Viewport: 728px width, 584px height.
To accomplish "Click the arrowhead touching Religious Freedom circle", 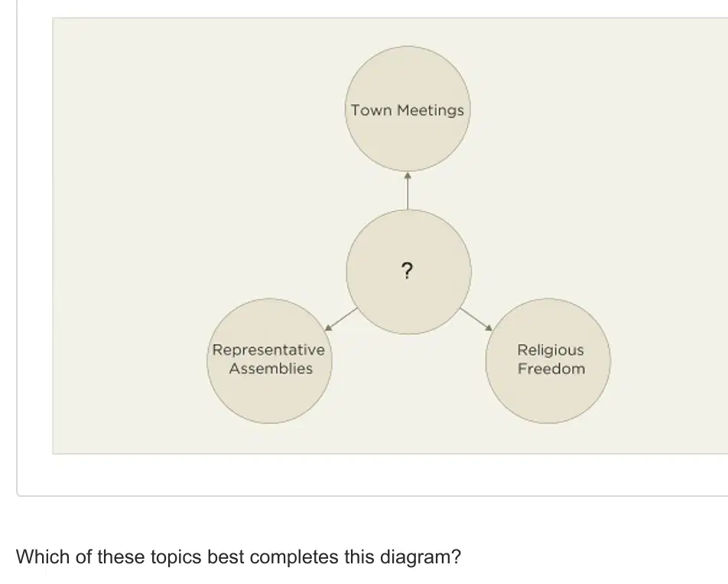I will click(489, 328).
